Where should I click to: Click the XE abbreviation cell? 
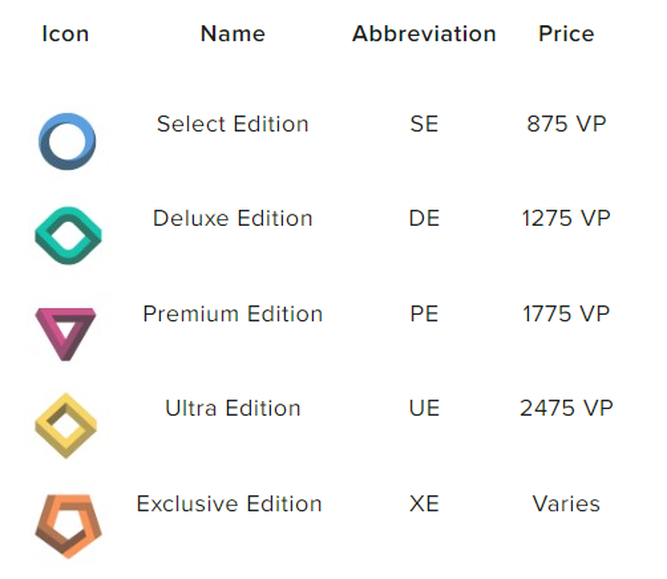tap(424, 504)
